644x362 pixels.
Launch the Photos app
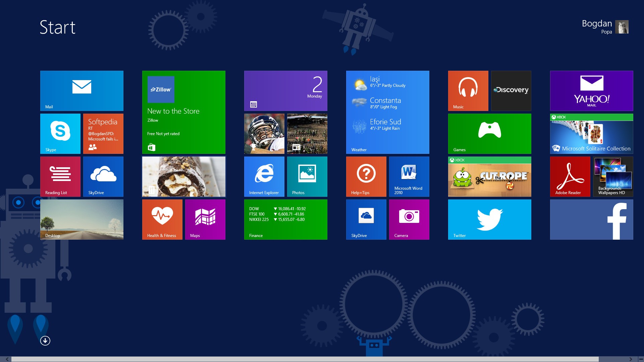[307, 176]
